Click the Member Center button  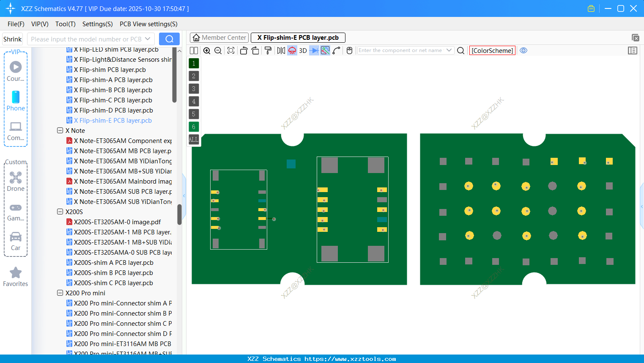pyautogui.click(x=219, y=38)
